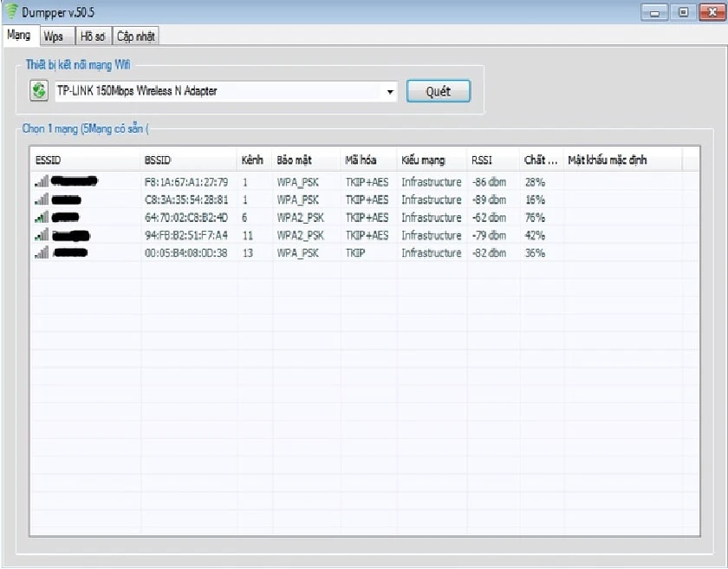This screenshot has height=569, width=728.
Task: Sort networks by ESSID column header
Action: point(85,160)
